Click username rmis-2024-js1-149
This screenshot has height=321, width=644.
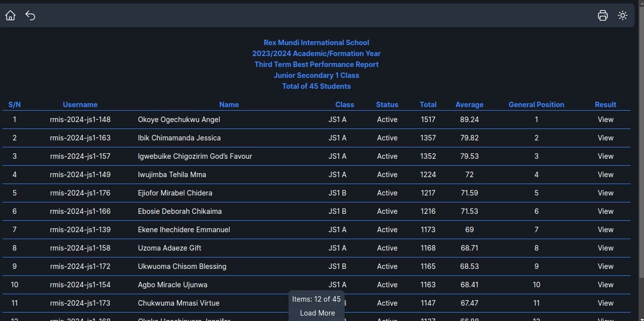tap(80, 175)
